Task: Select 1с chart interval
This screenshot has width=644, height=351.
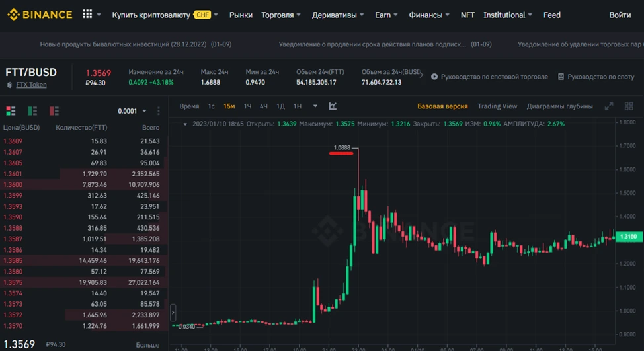Action: pyautogui.click(x=211, y=106)
